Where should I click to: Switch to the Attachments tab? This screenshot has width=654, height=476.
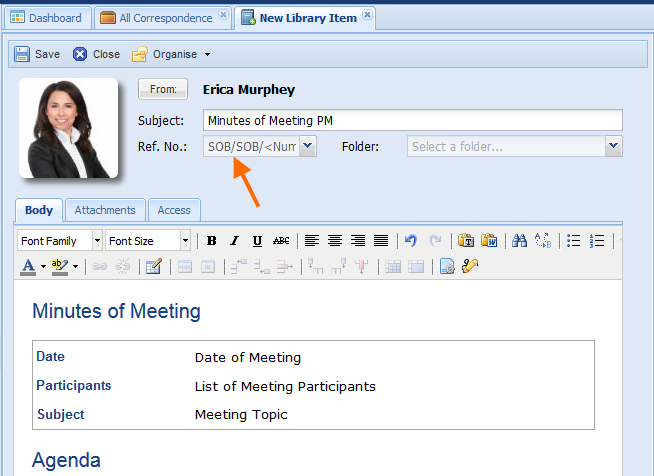click(105, 210)
